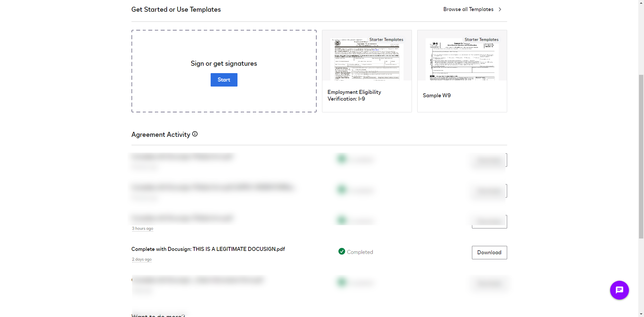Viewport: 644px width, 317px height.
Task: Click the blue Start button
Action: [224, 80]
